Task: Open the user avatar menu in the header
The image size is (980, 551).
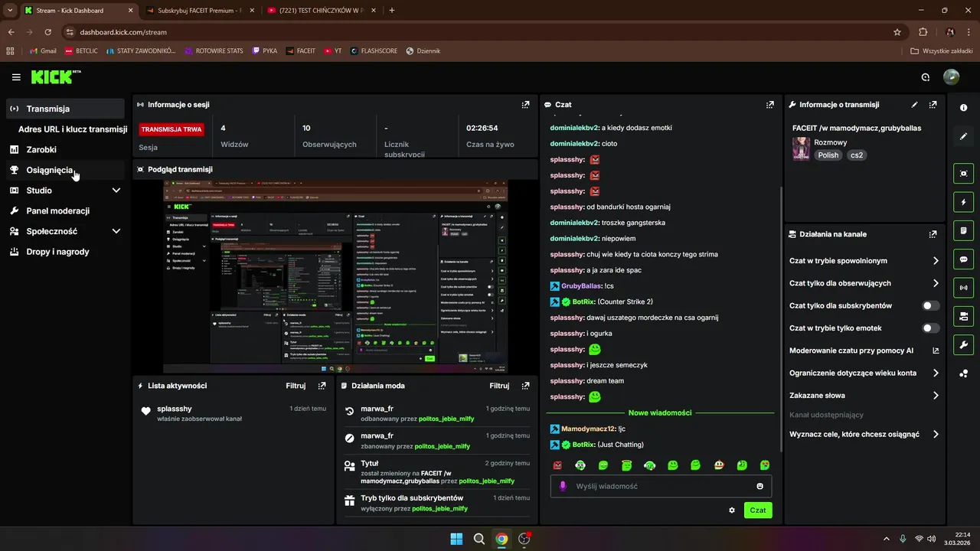Action: [x=951, y=77]
